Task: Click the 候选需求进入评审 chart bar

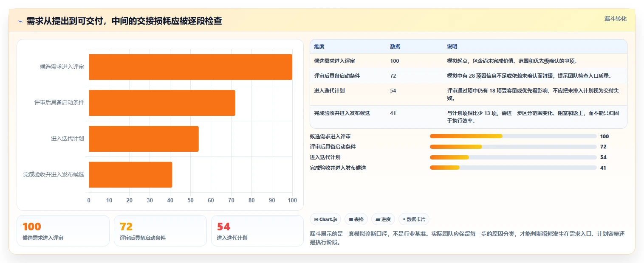Action: (190, 67)
